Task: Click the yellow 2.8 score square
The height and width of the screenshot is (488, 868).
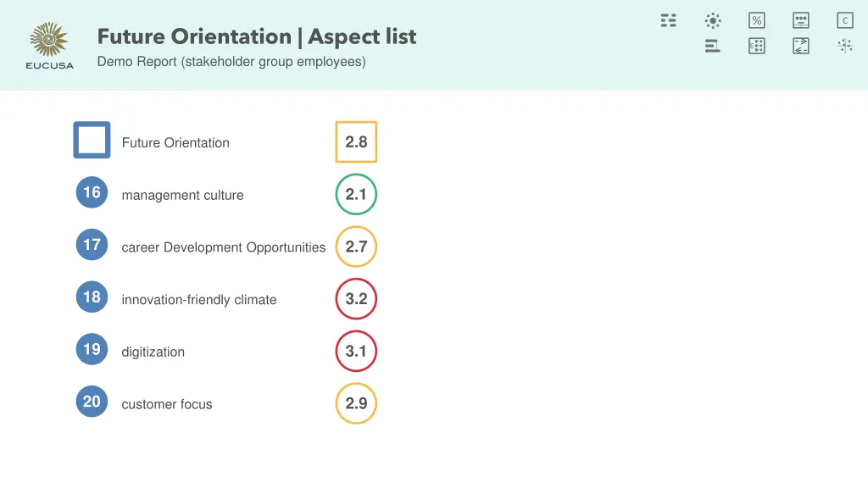Action: pos(356,142)
